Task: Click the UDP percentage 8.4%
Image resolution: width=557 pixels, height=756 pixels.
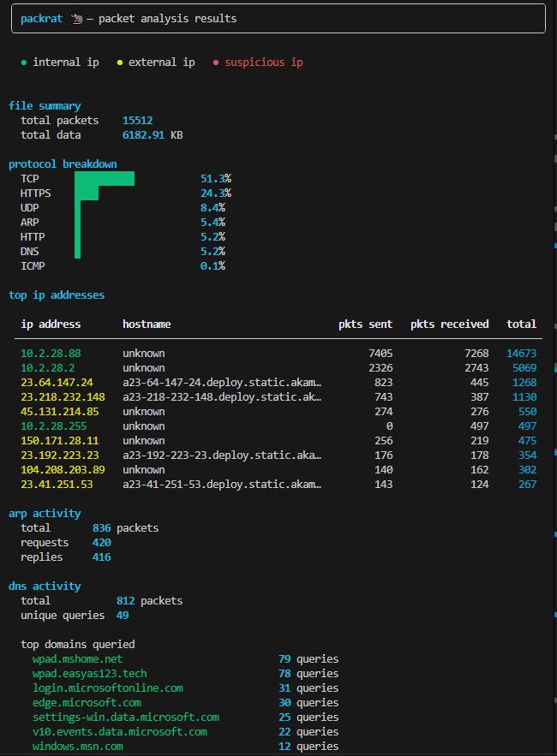Action: 213,207
